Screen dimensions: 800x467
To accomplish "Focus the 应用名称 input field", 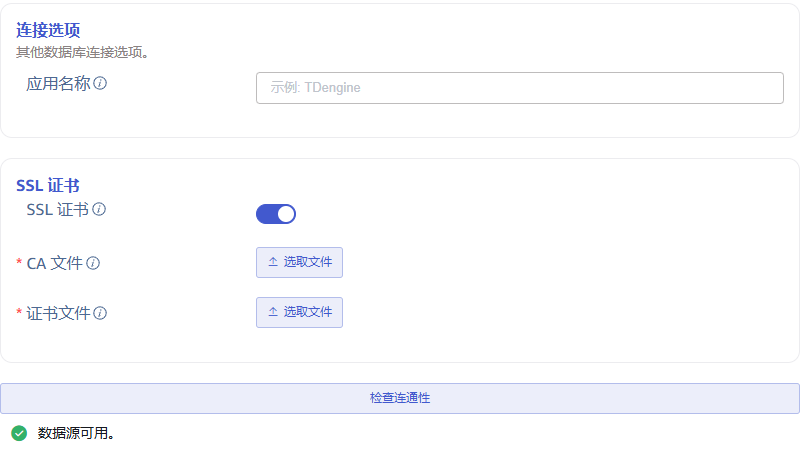I will pos(519,88).
